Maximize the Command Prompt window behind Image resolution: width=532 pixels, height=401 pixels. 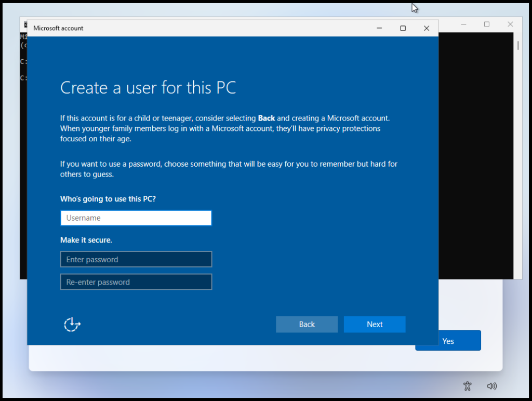click(x=487, y=24)
